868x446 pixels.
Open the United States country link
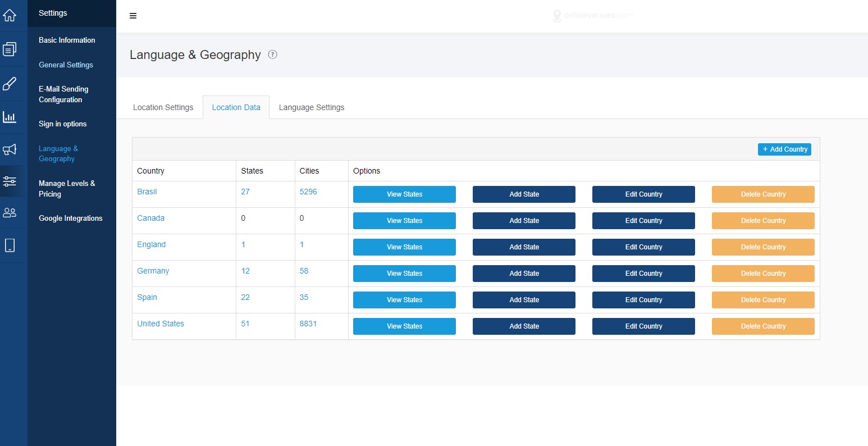coord(161,324)
